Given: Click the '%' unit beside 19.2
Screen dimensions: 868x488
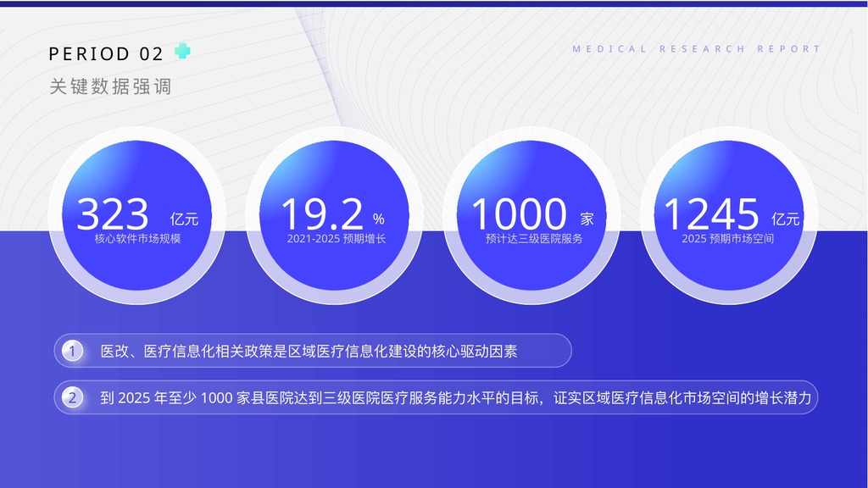Looking at the screenshot, I should (x=379, y=219).
